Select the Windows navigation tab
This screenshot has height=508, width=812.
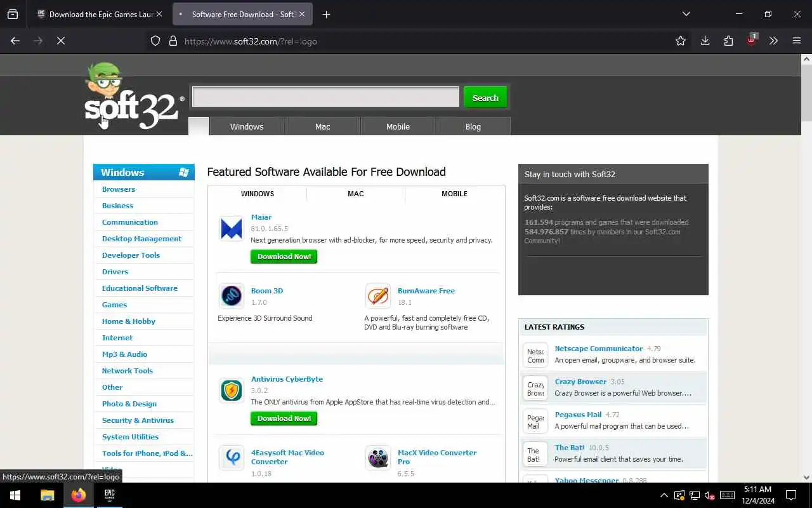(x=247, y=126)
